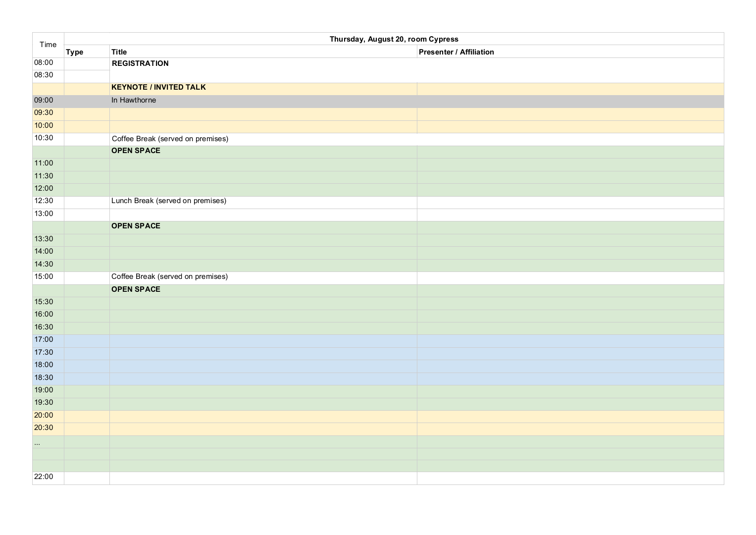Click the Coffee Break entry at 15:00
The width and height of the screenshot is (756, 535).
169,276
